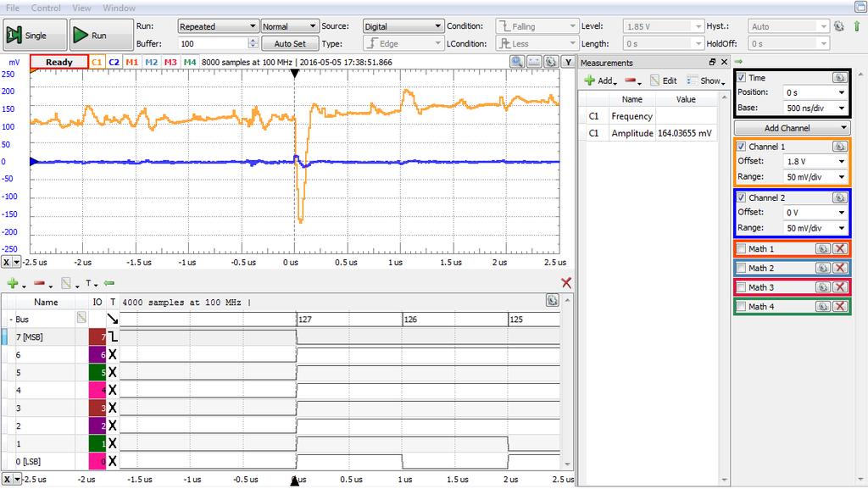Enable the Math 3 checkbox
The width and height of the screenshot is (868, 489).
741,287
